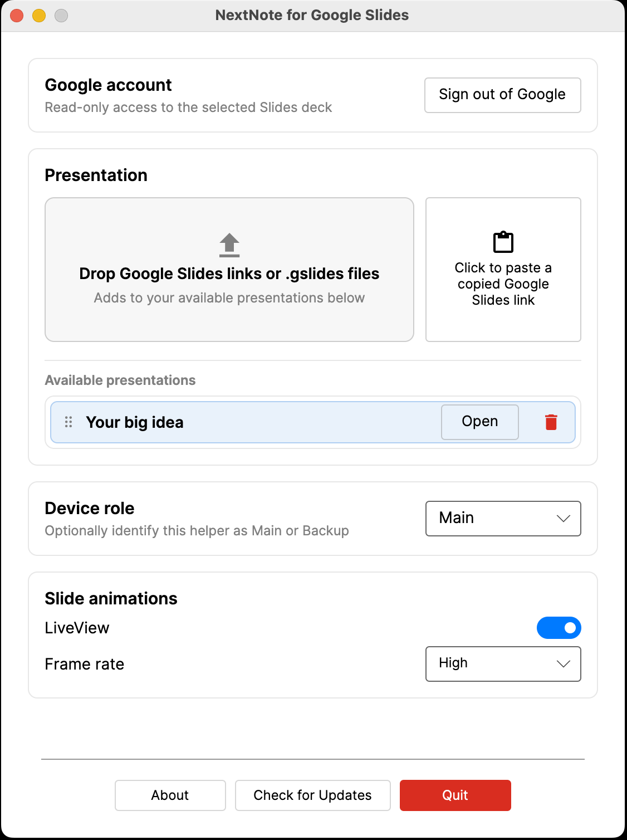Click the red Quit button
The image size is (627, 840).
tap(455, 795)
